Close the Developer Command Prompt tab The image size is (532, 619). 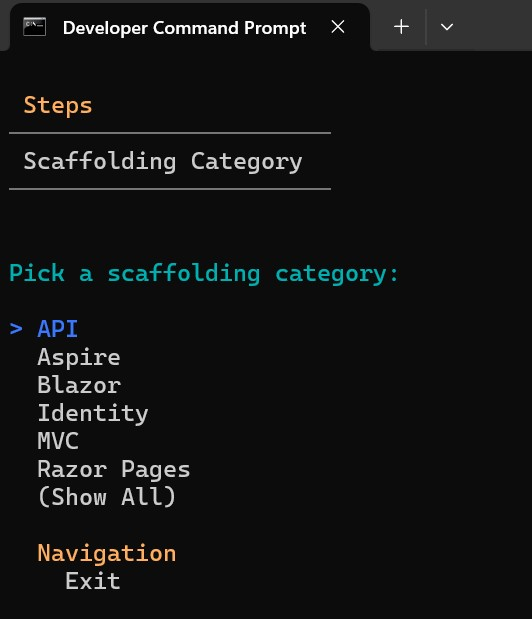(338, 27)
